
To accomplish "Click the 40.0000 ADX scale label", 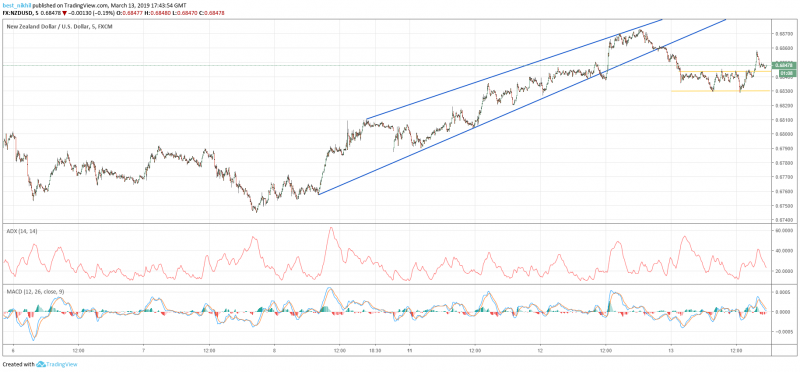I will point(783,251).
